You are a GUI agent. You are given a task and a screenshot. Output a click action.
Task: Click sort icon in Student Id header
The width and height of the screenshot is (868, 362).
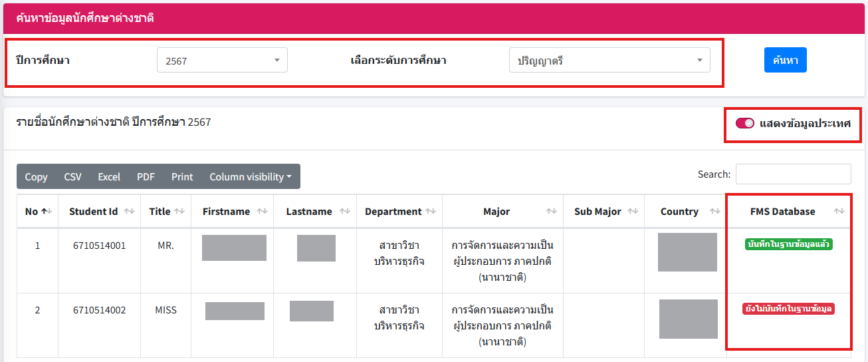click(x=129, y=212)
